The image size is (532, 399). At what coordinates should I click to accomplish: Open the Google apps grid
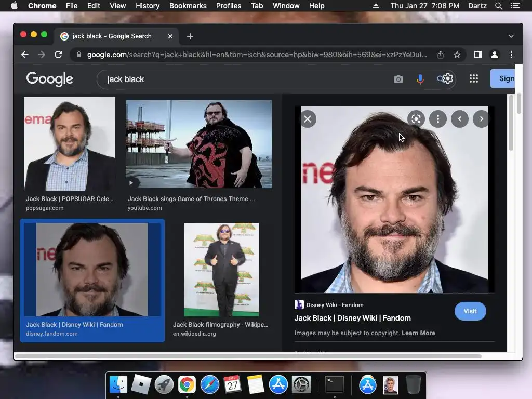point(474,79)
